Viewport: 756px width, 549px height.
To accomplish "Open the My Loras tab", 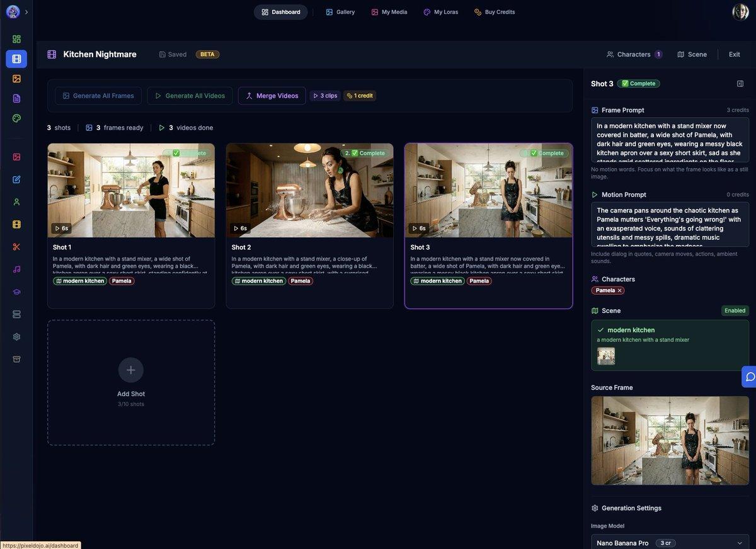I will [x=441, y=12].
